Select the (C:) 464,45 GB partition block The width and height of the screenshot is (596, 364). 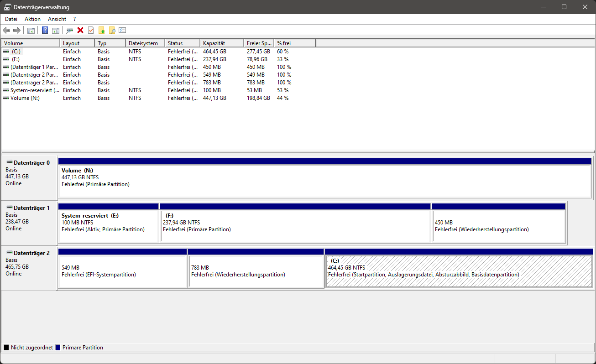point(459,268)
